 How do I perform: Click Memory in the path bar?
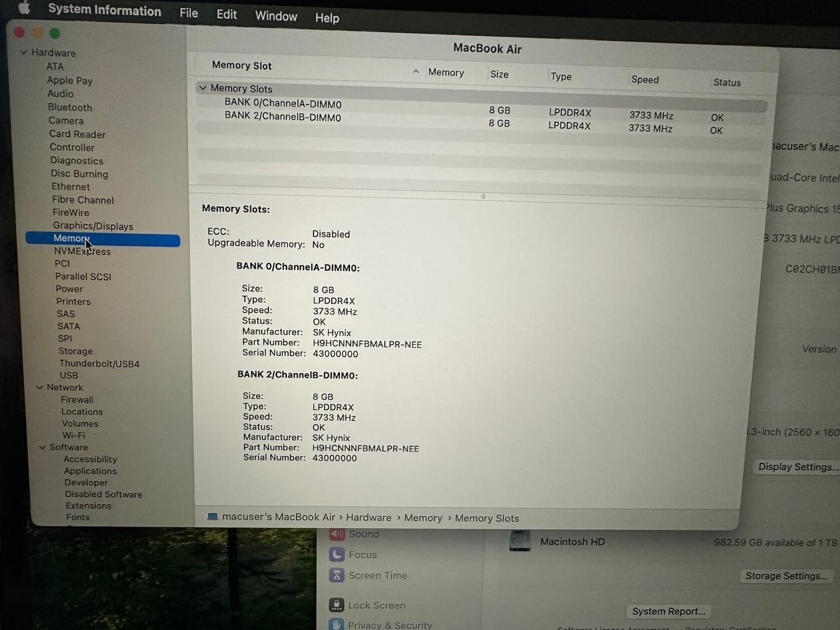tap(423, 518)
